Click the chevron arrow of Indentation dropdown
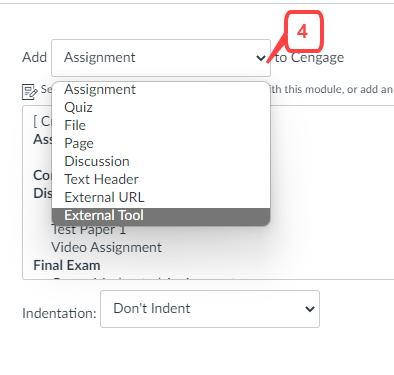394x375 pixels. point(310,309)
